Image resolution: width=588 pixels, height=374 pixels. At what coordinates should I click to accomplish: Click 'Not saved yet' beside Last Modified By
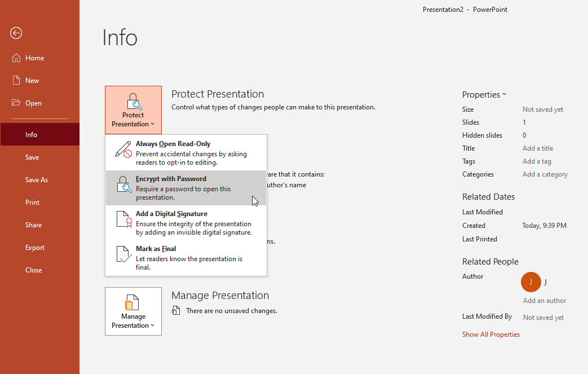543,318
